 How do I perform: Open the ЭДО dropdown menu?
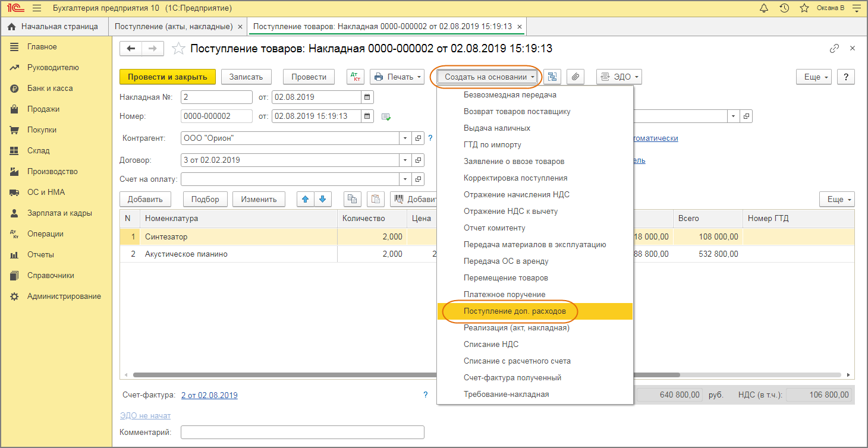(619, 77)
